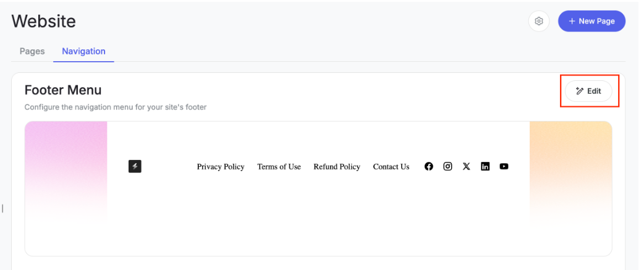Click the Contact Us footer link
644x270 pixels.
click(391, 167)
